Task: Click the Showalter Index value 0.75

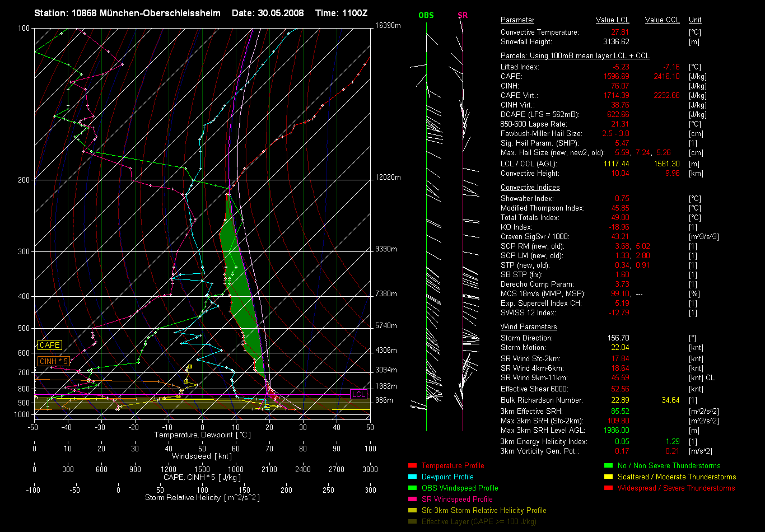Action: pyautogui.click(x=622, y=199)
